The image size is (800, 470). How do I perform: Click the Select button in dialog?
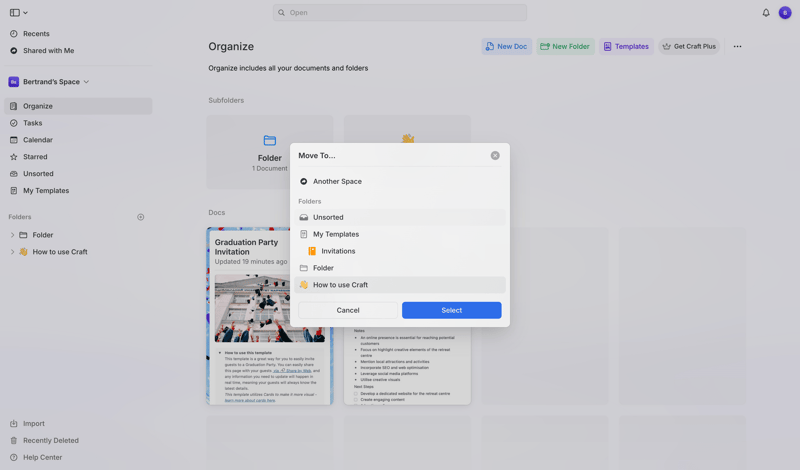pos(451,310)
